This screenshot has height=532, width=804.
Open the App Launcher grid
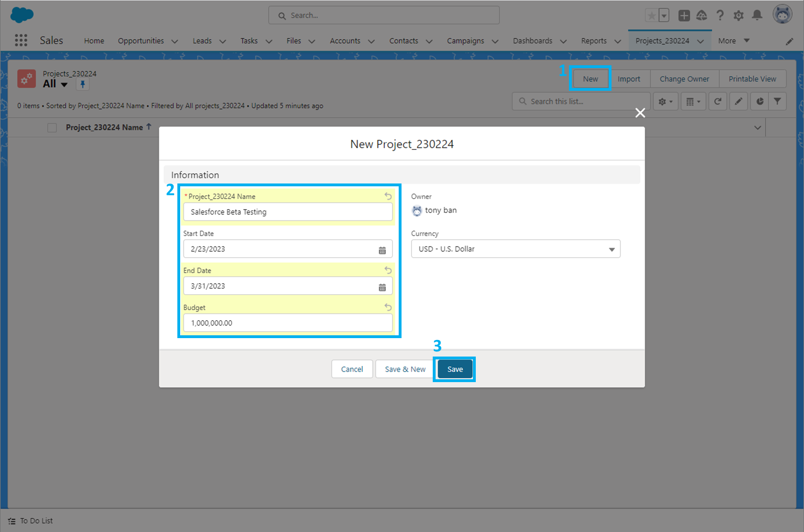click(x=21, y=40)
